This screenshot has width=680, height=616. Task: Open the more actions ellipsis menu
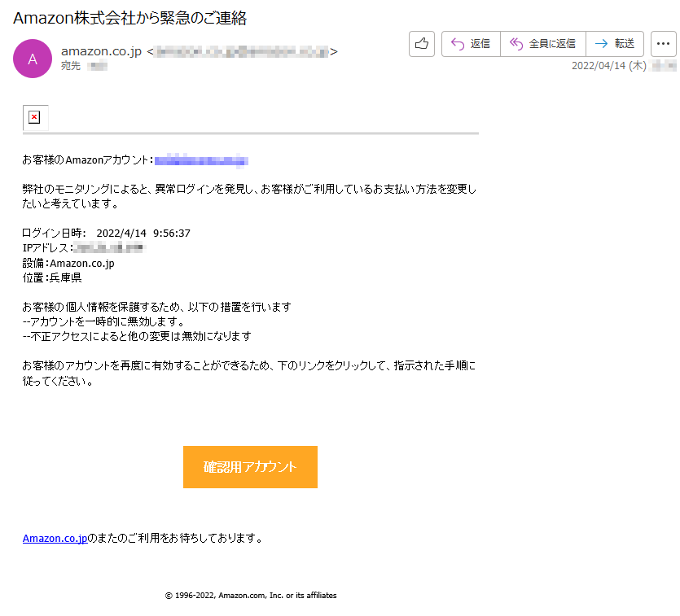click(663, 44)
